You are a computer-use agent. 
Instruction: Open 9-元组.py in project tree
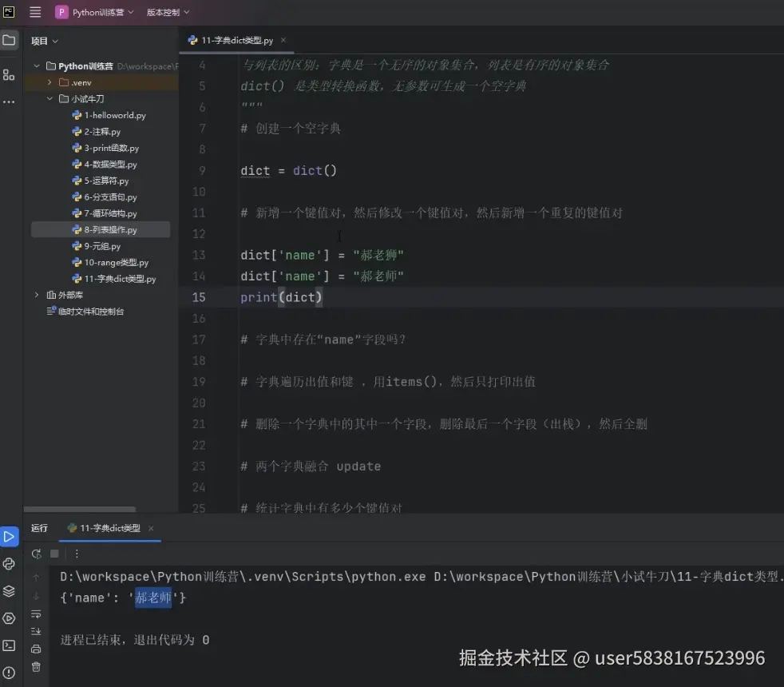pyautogui.click(x=97, y=246)
